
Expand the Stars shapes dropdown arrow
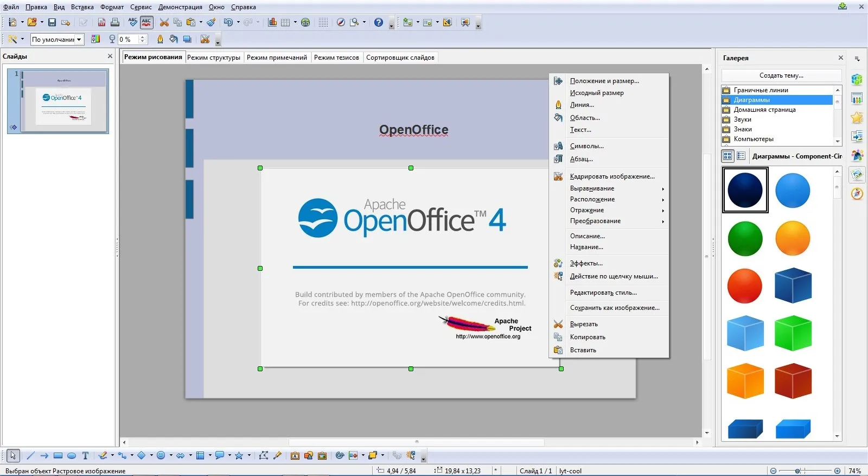(x=249, y=455)
